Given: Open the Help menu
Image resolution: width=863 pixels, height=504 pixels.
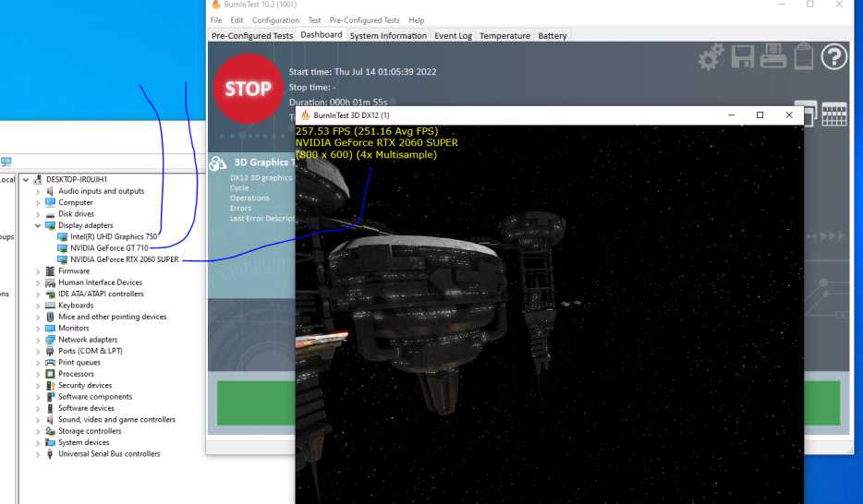Looking at the screenshot, I should [416, 20].
